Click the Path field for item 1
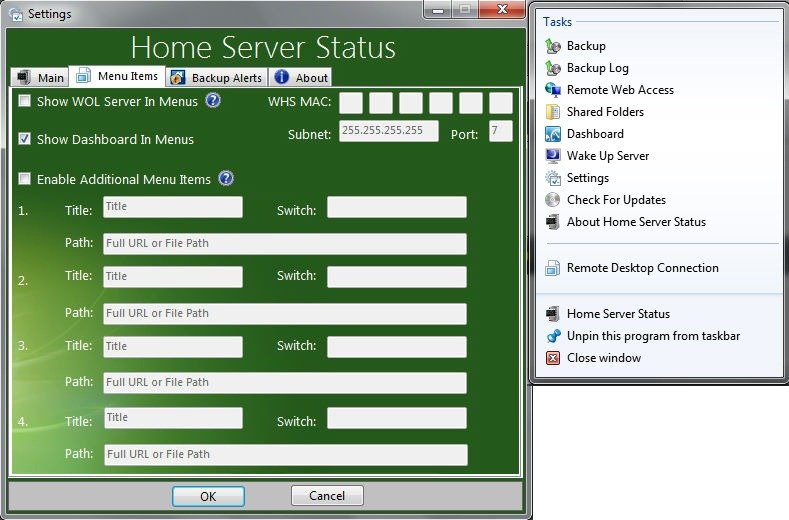The height and width of the screenshot is (520, 789). point(285,244)
